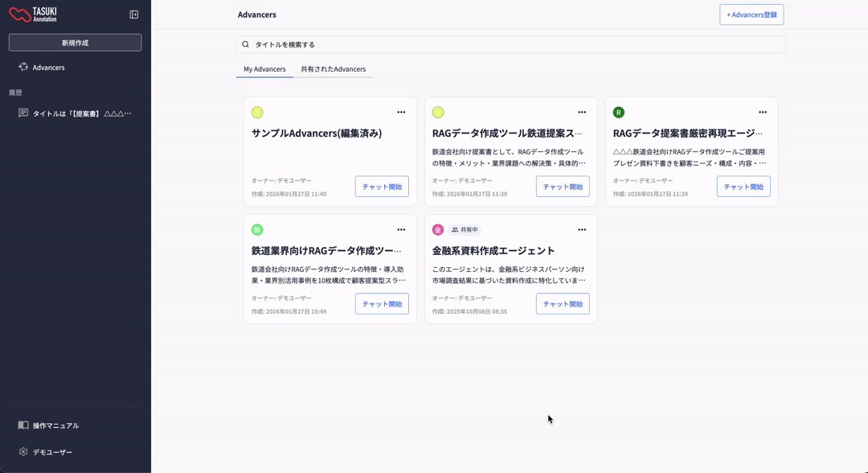
Task: Open the 操作マニュアル manual link
Action: (55, 426)
